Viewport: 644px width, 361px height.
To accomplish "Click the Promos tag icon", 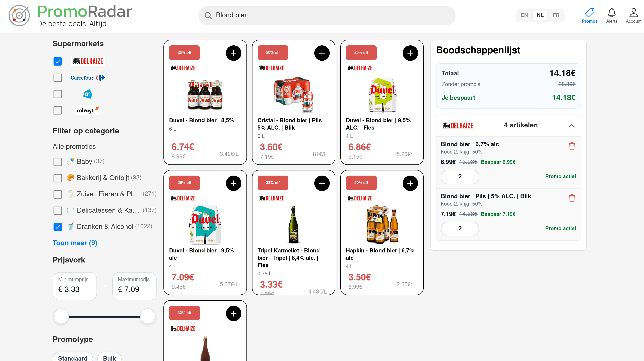I will tap(590, 14).
